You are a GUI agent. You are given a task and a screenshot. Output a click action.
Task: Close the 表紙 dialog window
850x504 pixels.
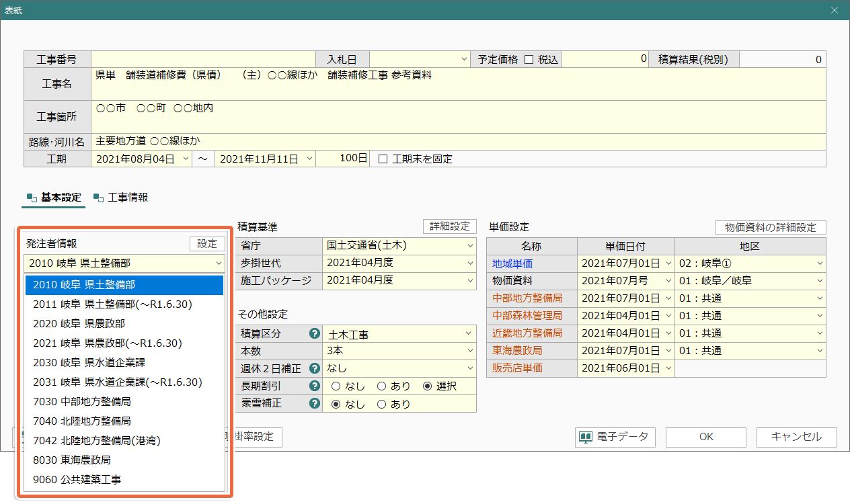coord(835,10)
